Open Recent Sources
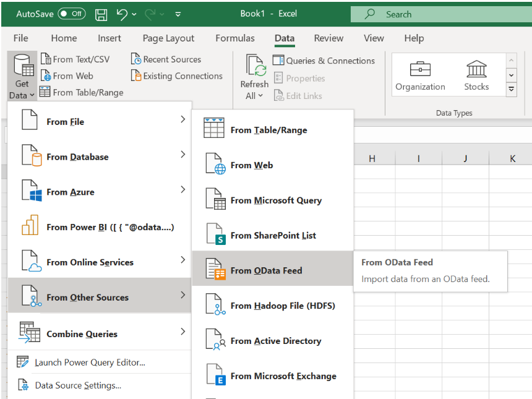 coord(166,59)
